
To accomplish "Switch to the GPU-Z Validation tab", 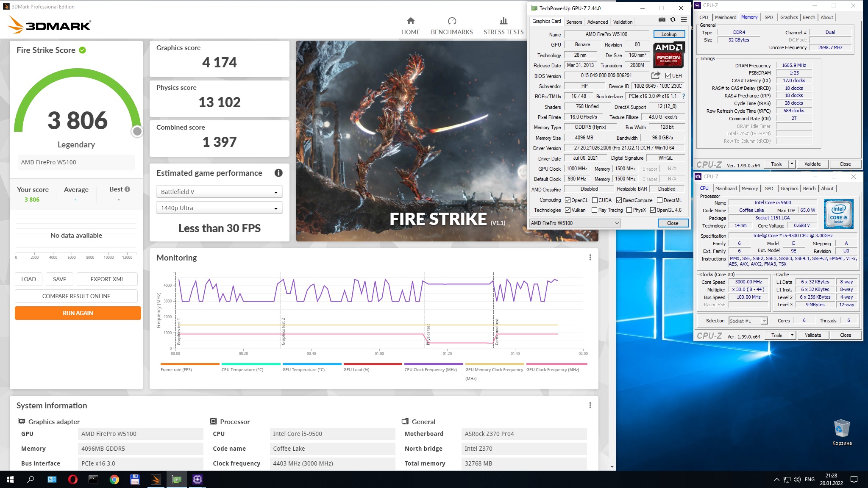I will [x=623, y=22].
